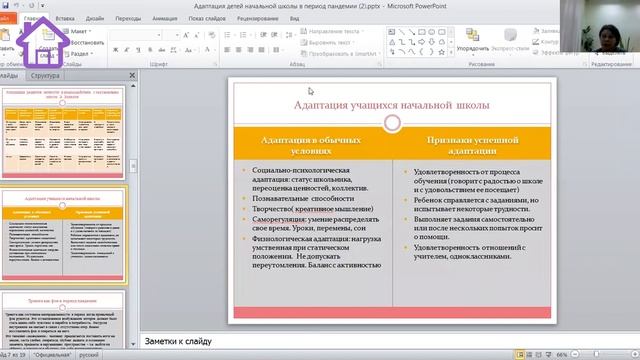The height and width of the screenshot is (360, 640).
Task: Center text in paragraph group
Action: point(239,50)
